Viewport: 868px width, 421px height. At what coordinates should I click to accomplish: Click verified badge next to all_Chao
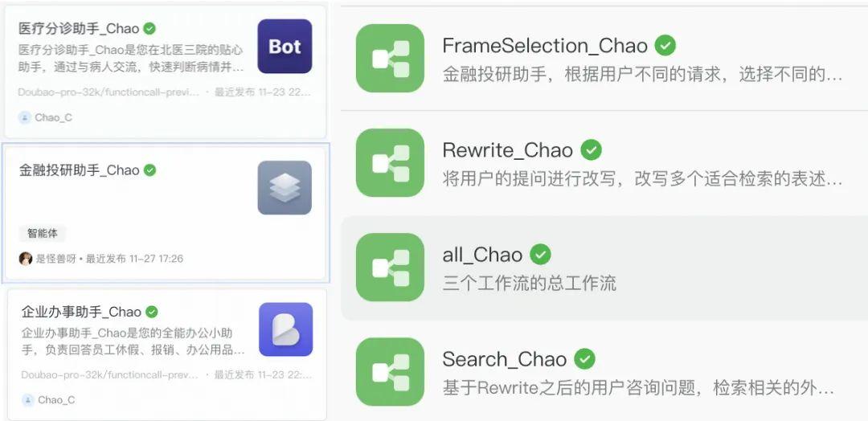pos(540,255)
